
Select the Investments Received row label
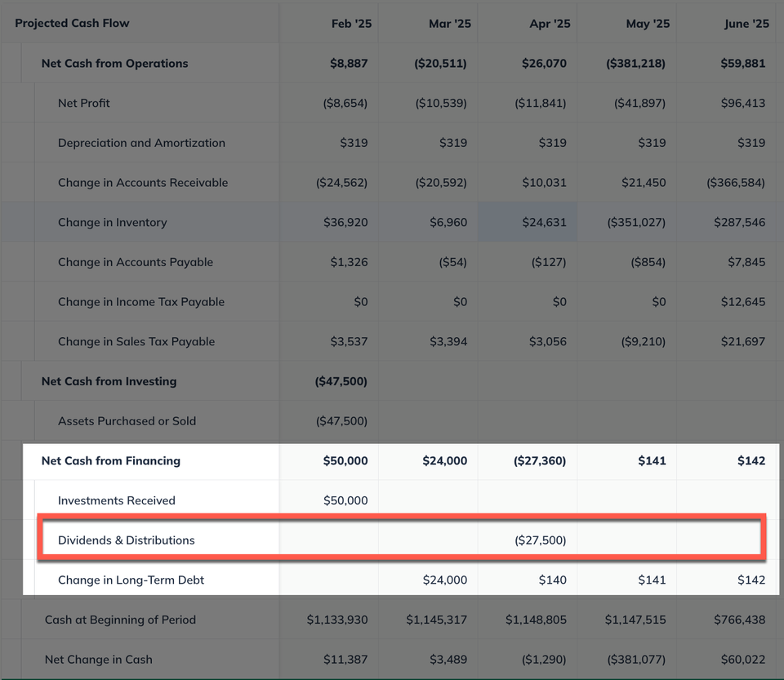click(x=117, y=500)
